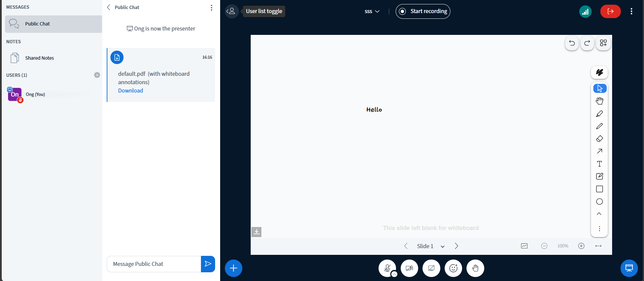
Task: Open Shared Notes
Action: pos(39,58)
